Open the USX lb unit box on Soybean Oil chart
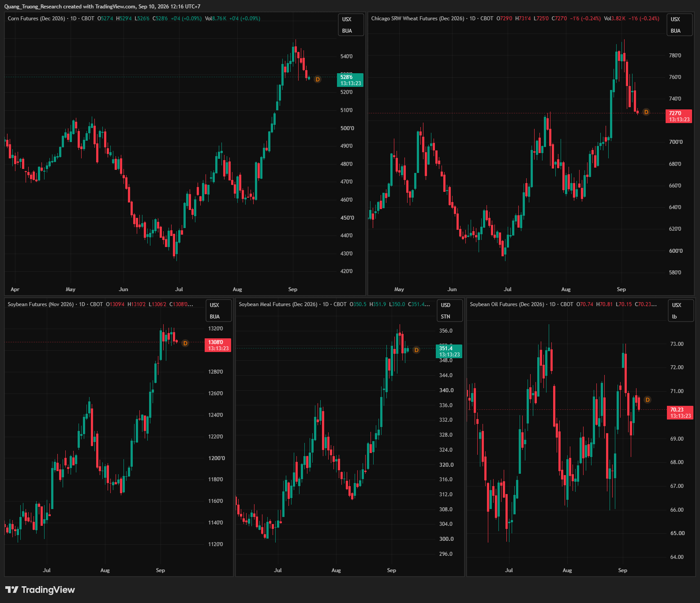 tap(681, 311)
